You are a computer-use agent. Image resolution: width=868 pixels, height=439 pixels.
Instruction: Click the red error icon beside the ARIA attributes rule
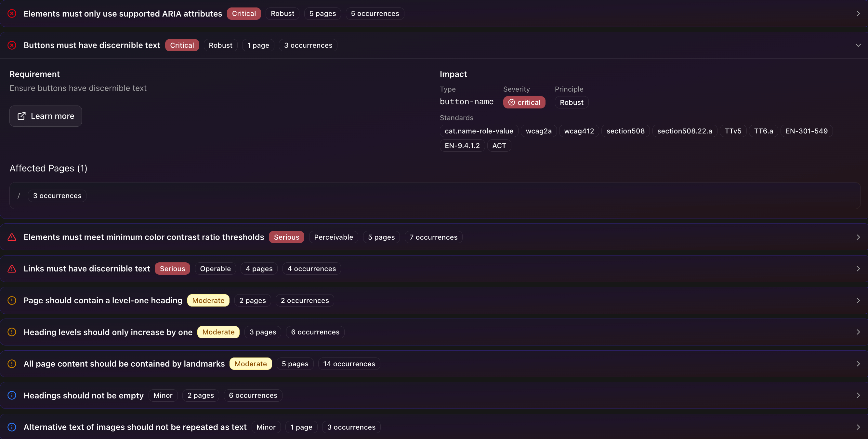pos(12,13)
